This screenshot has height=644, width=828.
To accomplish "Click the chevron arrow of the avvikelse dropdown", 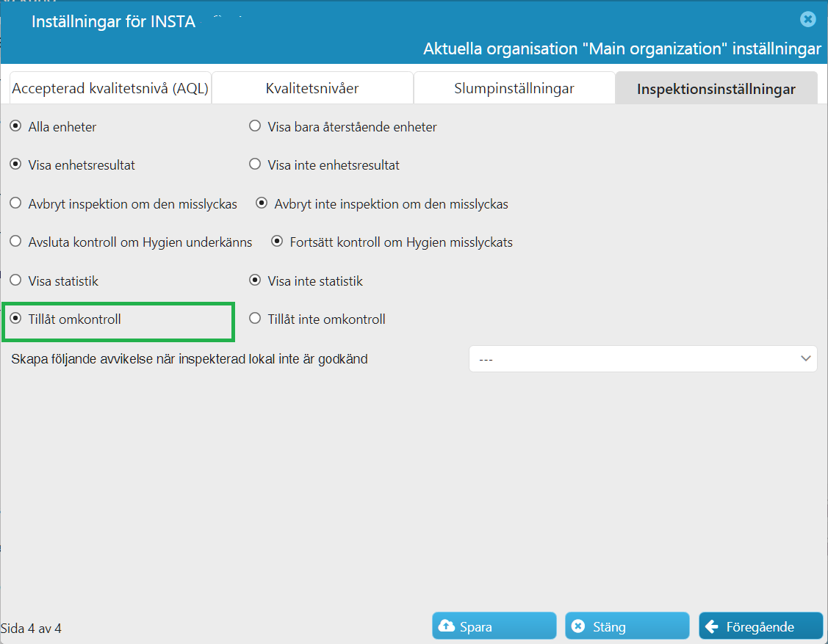I will point(805,358).
